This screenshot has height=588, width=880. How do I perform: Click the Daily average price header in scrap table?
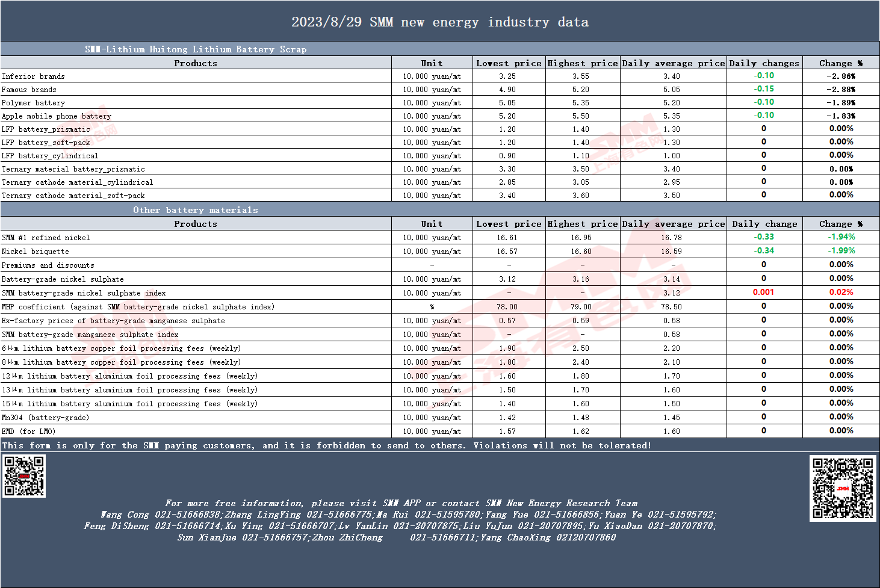674,63
